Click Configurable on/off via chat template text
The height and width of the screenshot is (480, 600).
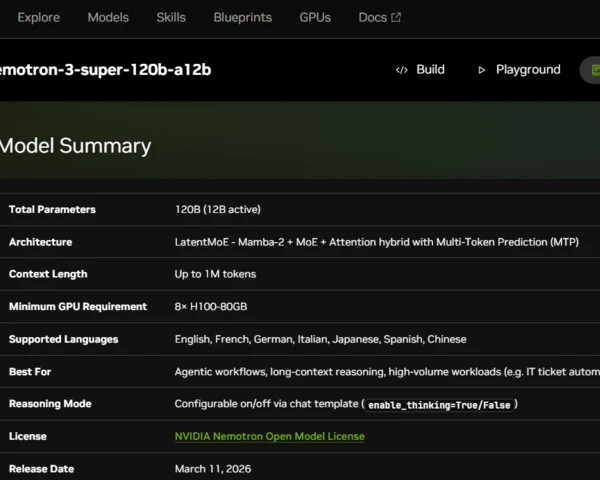[x=266, y=404]
